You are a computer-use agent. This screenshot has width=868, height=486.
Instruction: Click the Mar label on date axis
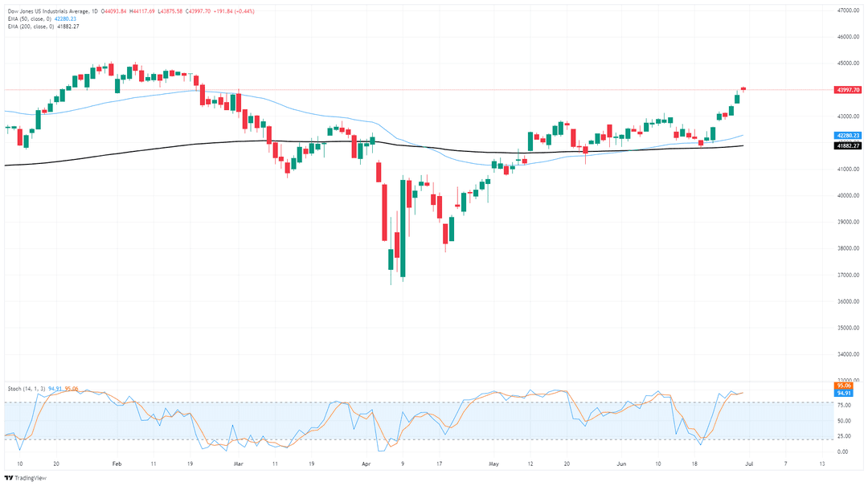(x=238, y=464)
